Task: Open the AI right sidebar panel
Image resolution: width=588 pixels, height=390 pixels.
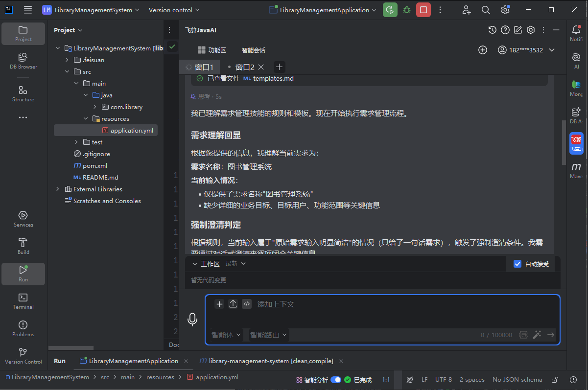Action: (576, 61)
